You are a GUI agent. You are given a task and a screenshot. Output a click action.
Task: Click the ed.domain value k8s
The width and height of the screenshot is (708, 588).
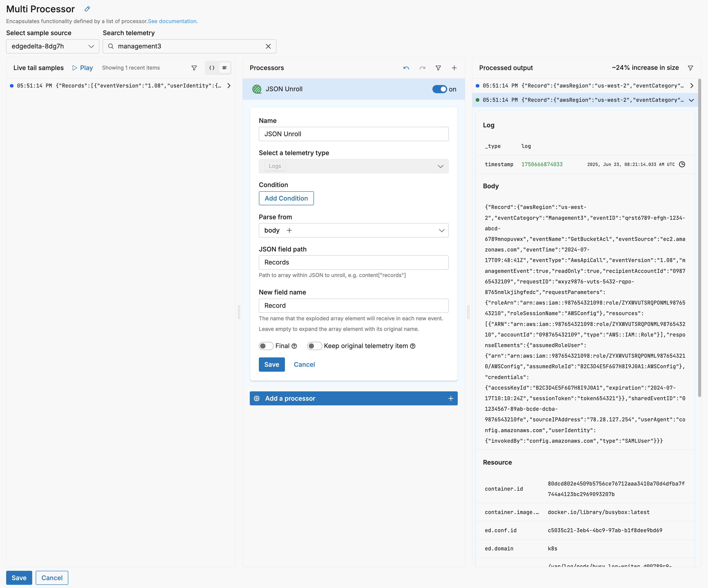click(x=553, y=549)
